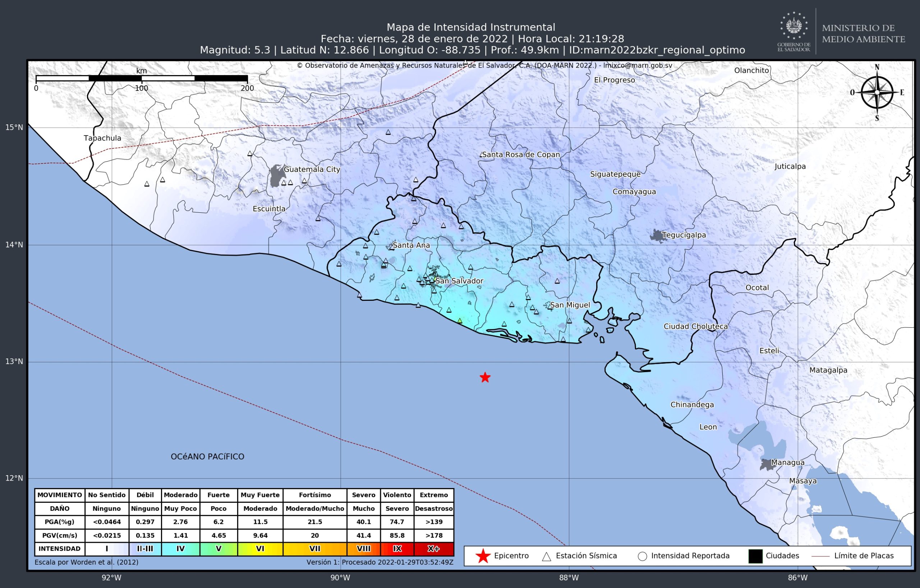Click the compass rose in the map corner
Viewport: 920px width, 588px height.
point(877,92)
